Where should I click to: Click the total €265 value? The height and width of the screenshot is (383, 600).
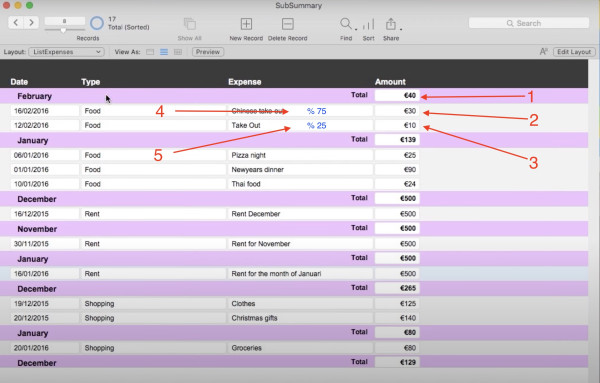[x=397, y=288]
